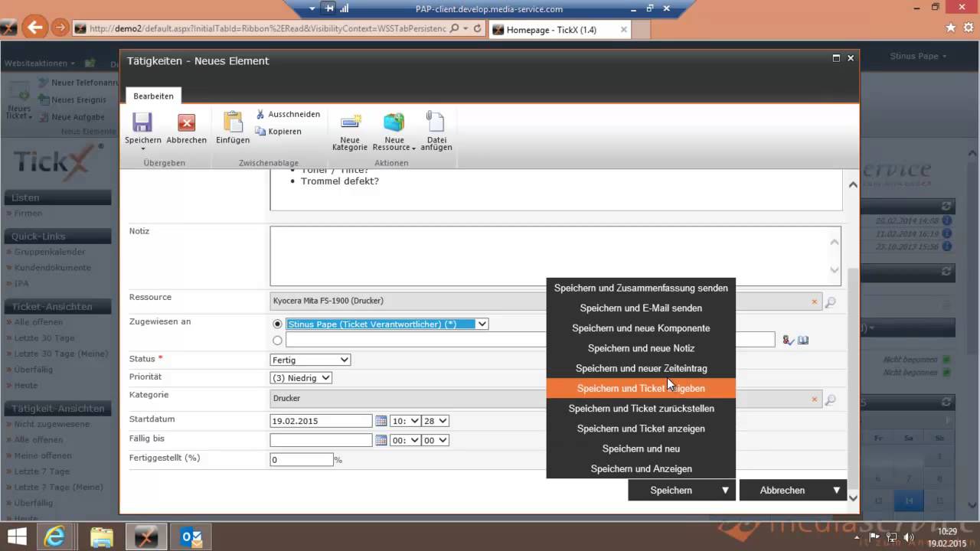
Task: Click the check names person icon
Action: click(788, 340)
